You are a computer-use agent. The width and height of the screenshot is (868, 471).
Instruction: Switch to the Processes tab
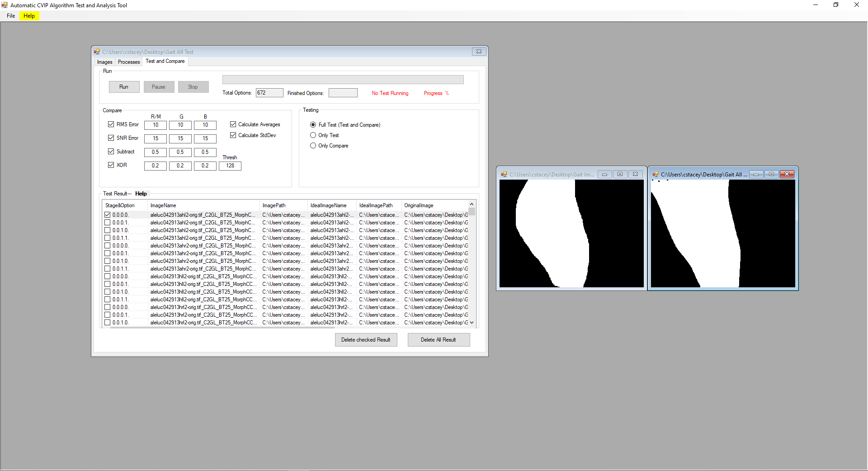[x=128, y=62]
